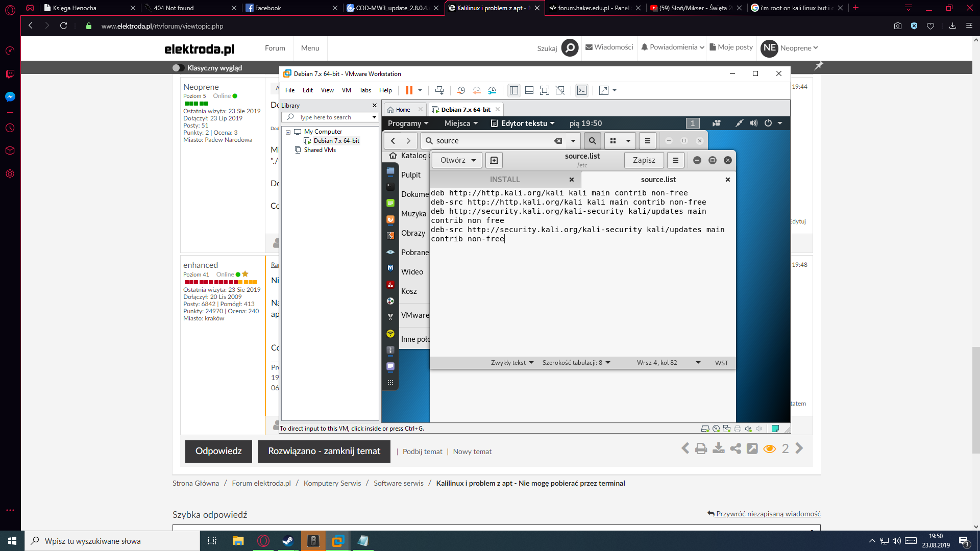Open Steam from the Windows taskbar
The height and width of the screenshot is (551, 980).
click(288, 541)
